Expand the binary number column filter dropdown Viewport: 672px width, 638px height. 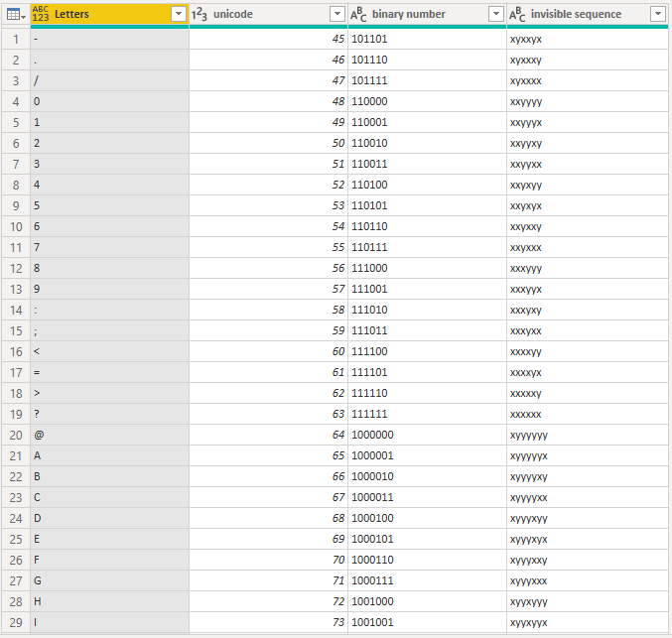[x=495, y=14]
